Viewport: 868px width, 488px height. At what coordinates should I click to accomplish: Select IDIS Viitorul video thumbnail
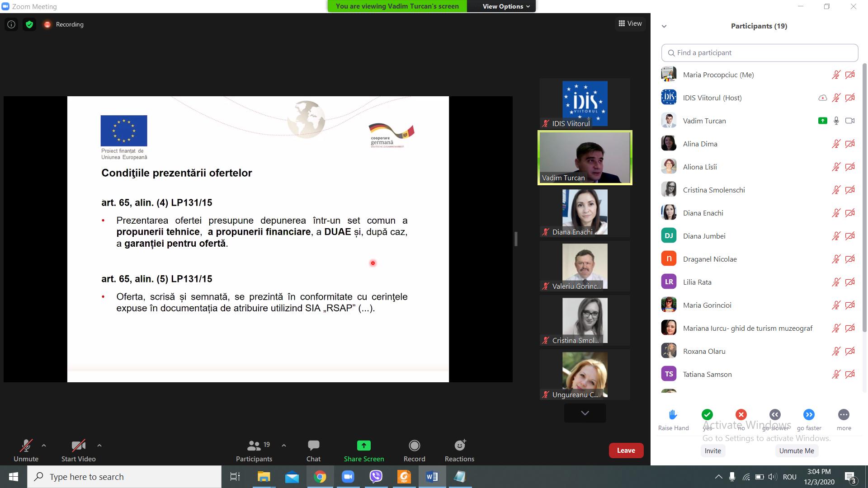point(585,103)
